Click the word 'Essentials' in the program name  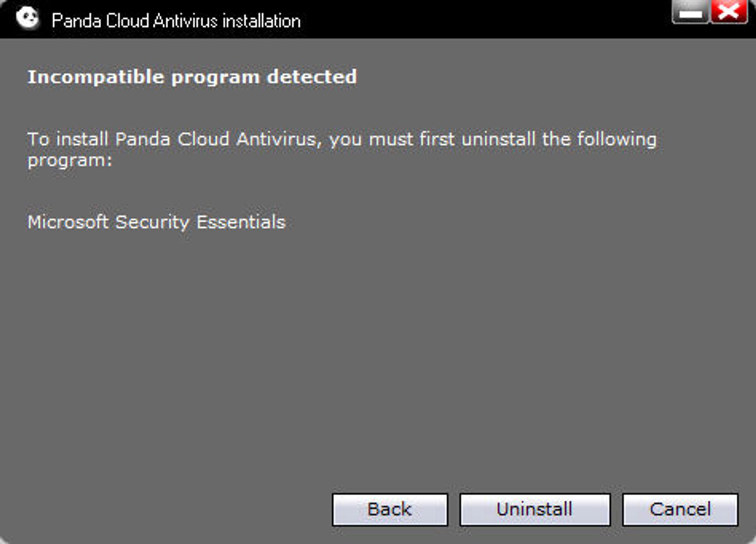[x=241, y=222]
